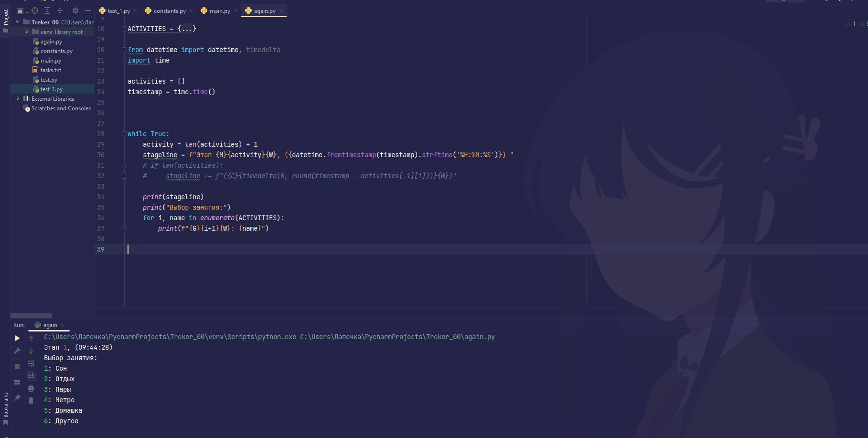
Task: Collapse the imports block at line 20
Action: click(x=124, y=50)
